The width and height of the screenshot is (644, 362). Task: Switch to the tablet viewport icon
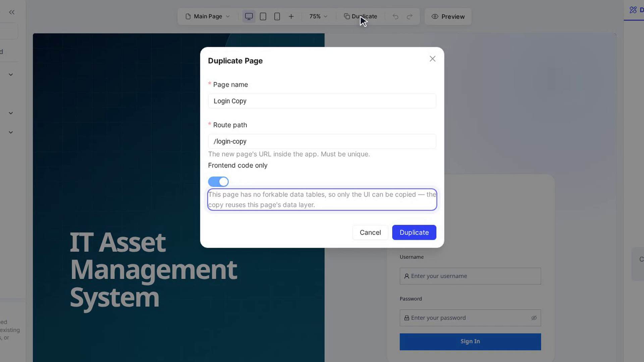click(x=263, y=16)
